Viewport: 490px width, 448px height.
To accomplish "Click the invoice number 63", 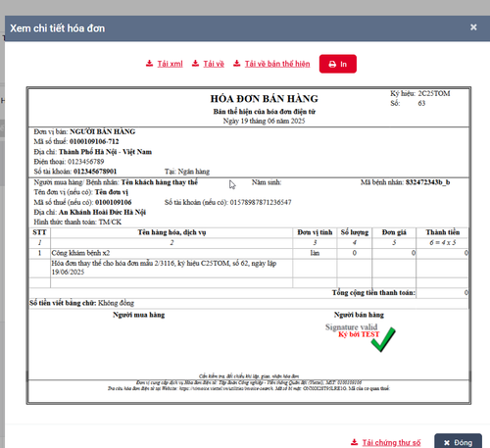I will coord(421,103).
